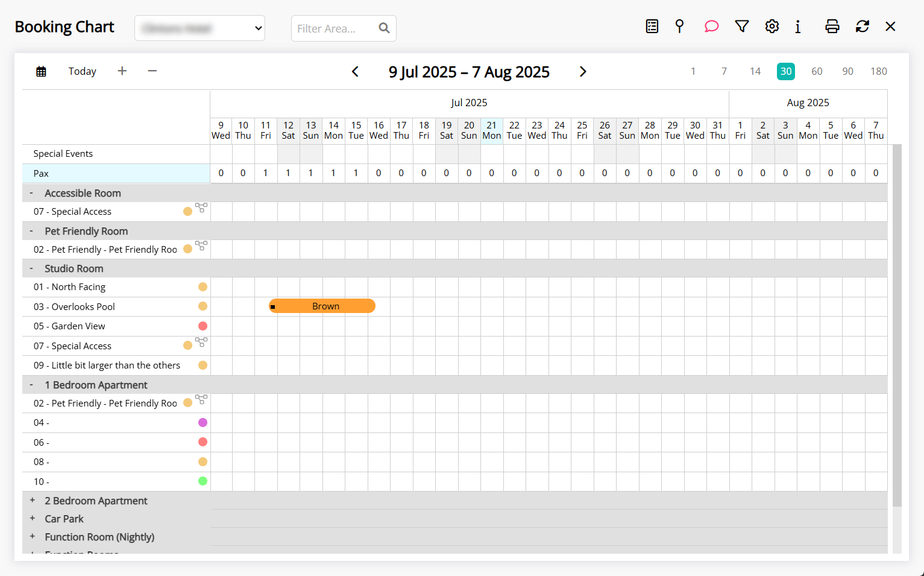
Task: Click the information 'i' icon
Action: pyautogui.click(x=797, y=27)
